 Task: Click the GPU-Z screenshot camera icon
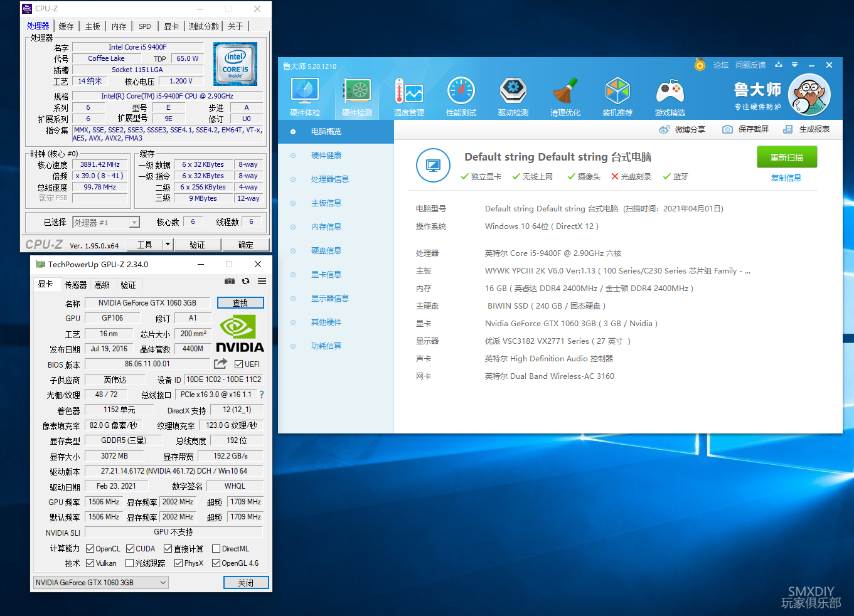coord(230,281)
